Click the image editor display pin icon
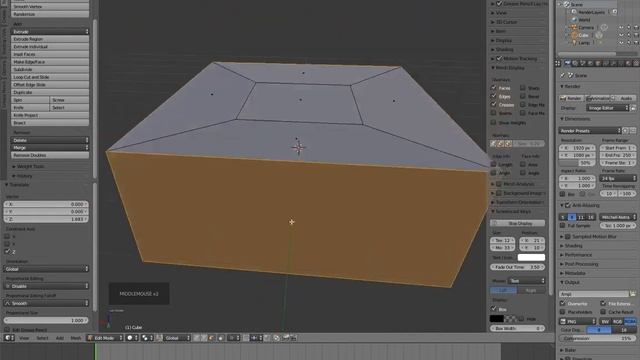Screen dimensions: 640x360 coord(633,108)
